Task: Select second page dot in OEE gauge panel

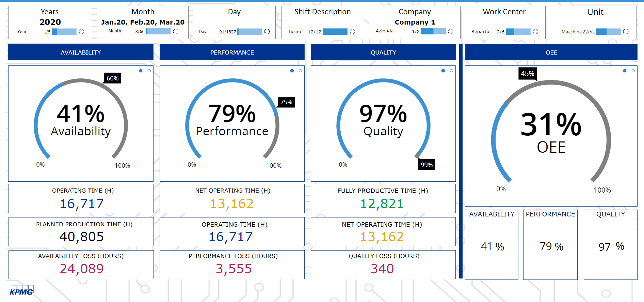Action: coord(633,71)
